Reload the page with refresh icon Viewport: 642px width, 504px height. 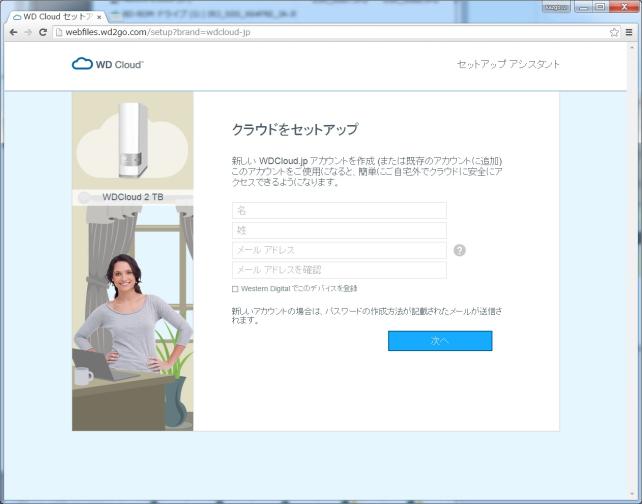[x=43, y=32]
